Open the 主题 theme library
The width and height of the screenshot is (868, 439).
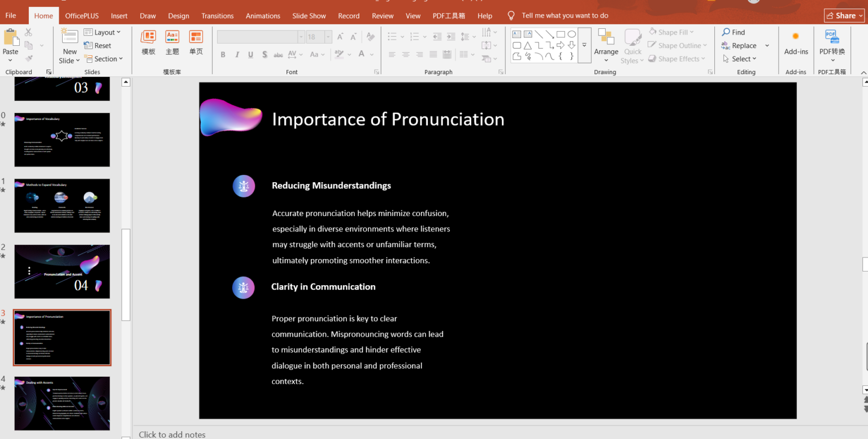(172, 43)
